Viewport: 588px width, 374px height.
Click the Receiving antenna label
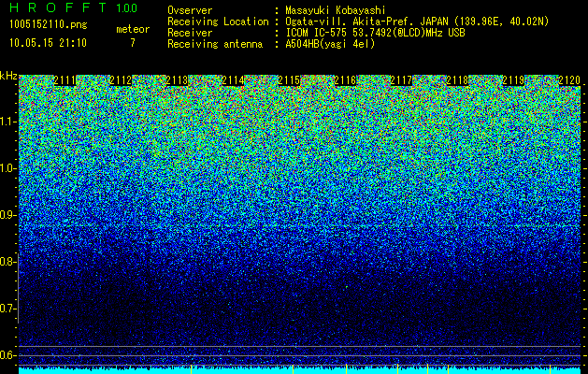click(x=215, y=44)
